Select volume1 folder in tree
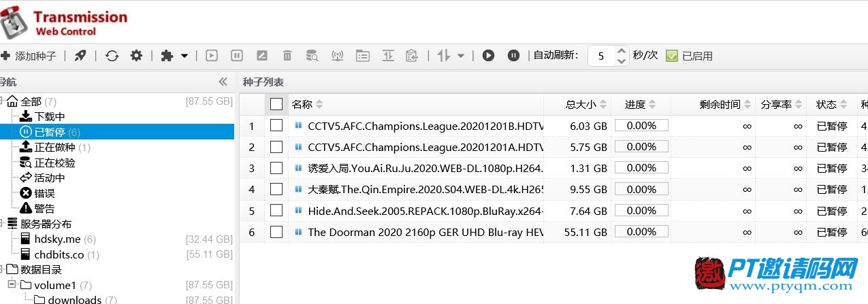This screenshot has height=304, width=868. 55,285
